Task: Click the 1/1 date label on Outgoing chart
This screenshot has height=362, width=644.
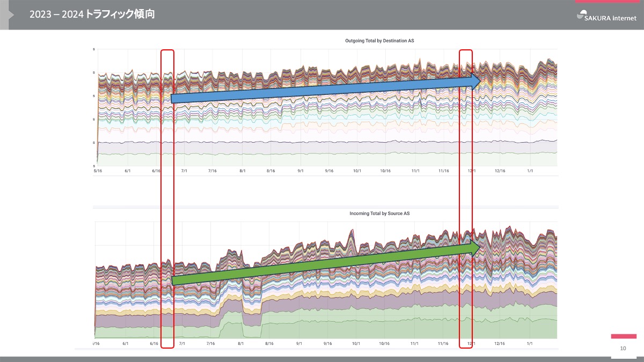Action: click(530, 171)
